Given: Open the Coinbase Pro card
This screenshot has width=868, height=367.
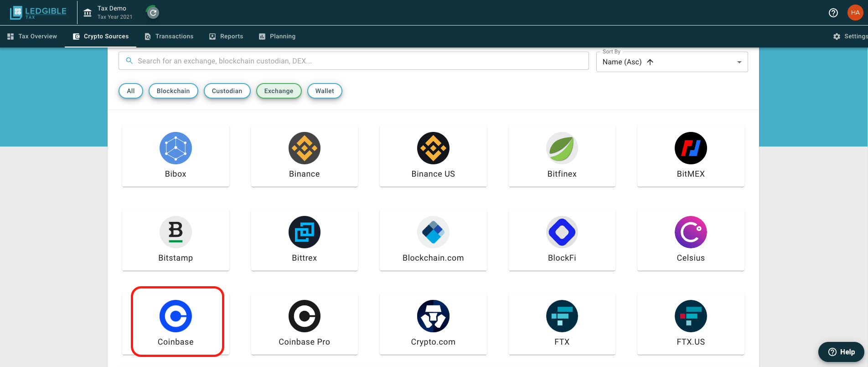Looking at the screenshot, I should click(x=305, y=324).
